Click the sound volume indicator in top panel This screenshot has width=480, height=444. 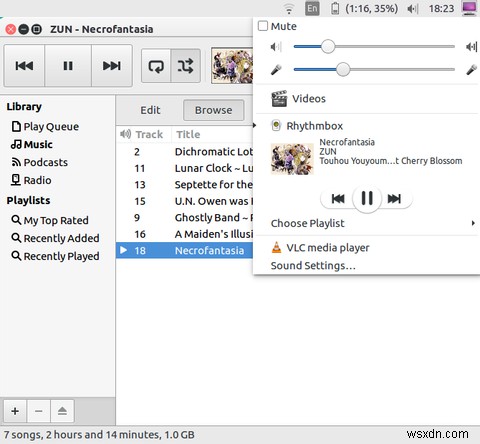coord(412,8)
